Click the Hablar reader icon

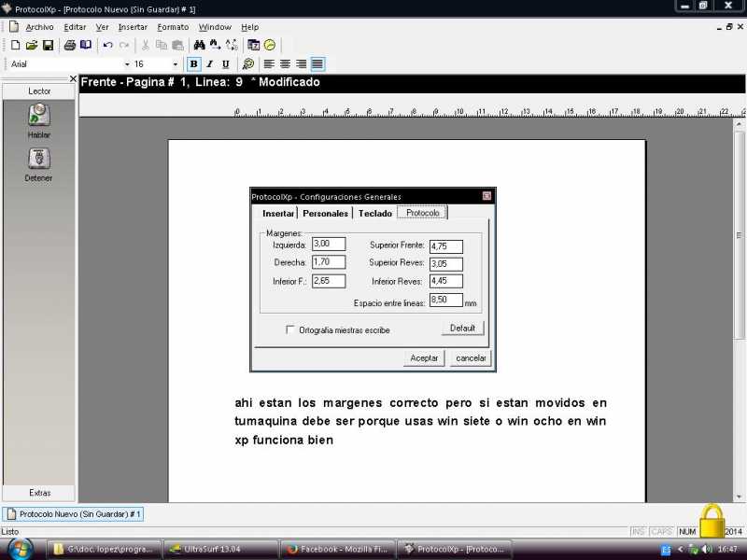[x=38, y=116]
